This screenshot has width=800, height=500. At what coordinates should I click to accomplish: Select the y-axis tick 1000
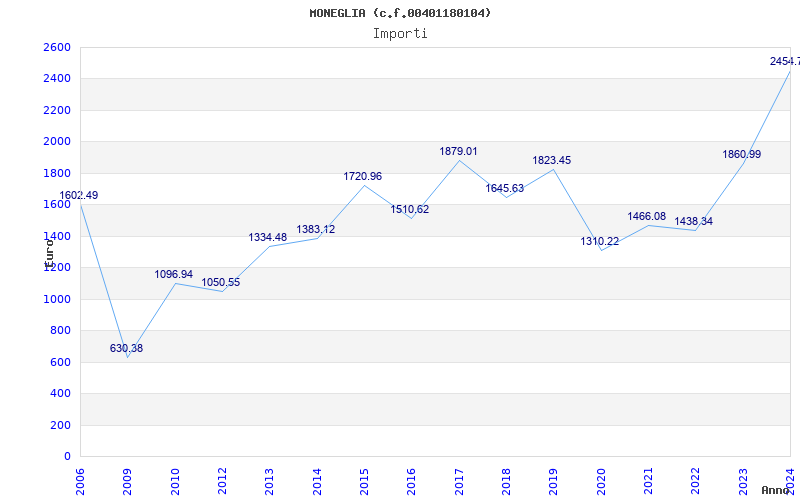(x=57, y=299)
